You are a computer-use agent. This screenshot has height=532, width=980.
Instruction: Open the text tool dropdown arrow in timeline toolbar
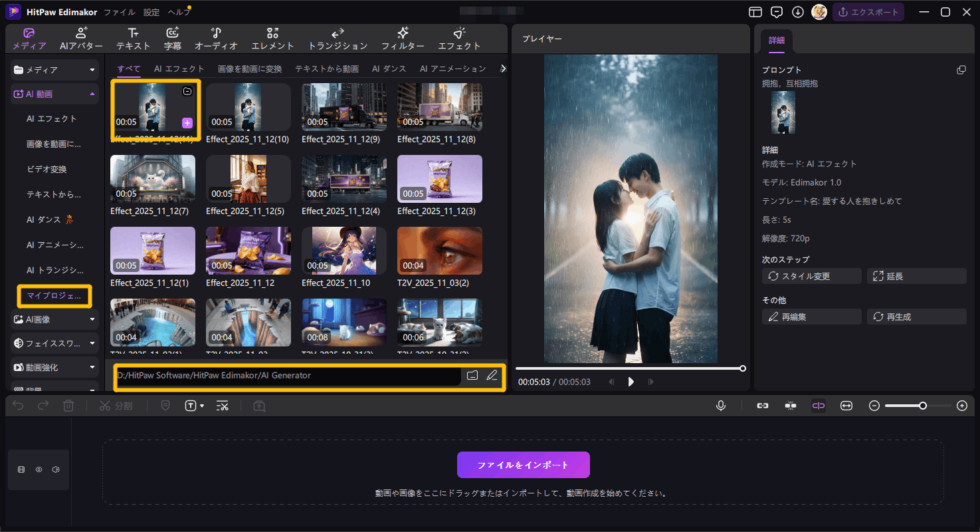tap(201, 406)
